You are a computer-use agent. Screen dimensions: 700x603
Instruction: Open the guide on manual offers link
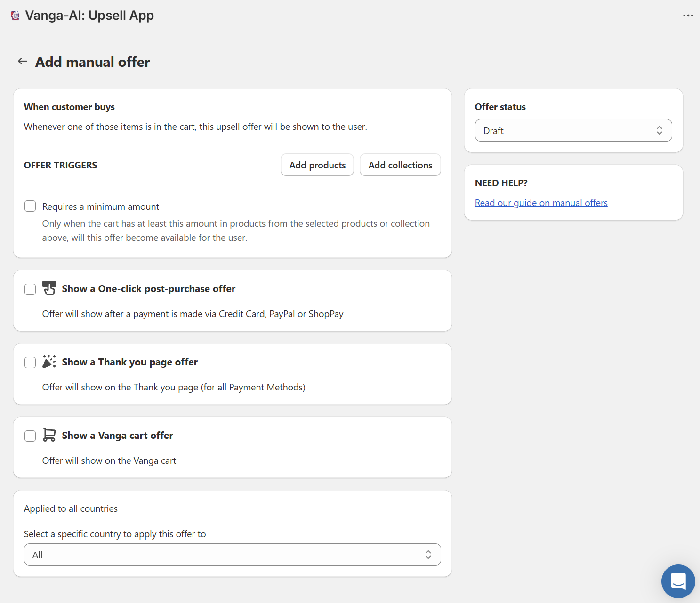click(541, 203)
